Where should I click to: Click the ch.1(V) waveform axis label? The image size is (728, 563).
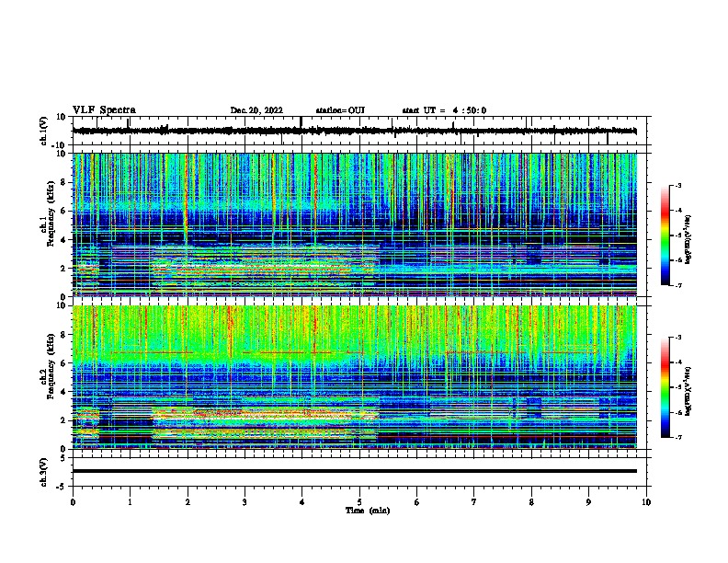point(44,131)
